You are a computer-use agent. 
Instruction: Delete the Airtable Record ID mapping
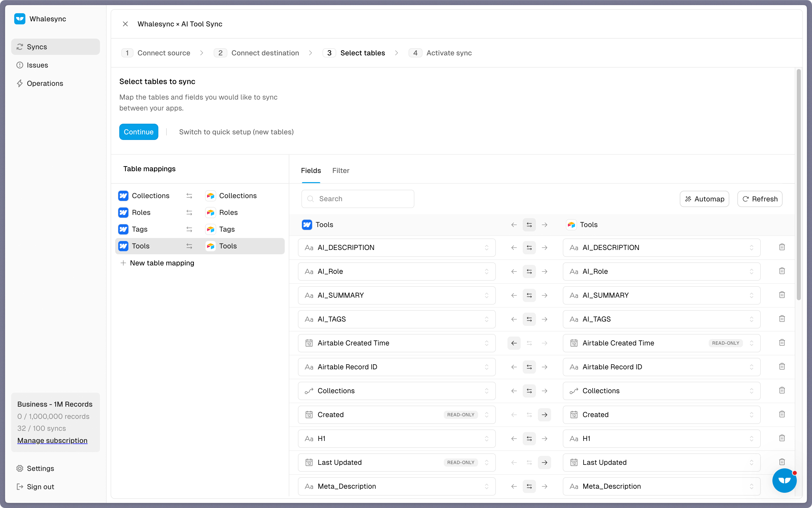(x=782, y=367)
